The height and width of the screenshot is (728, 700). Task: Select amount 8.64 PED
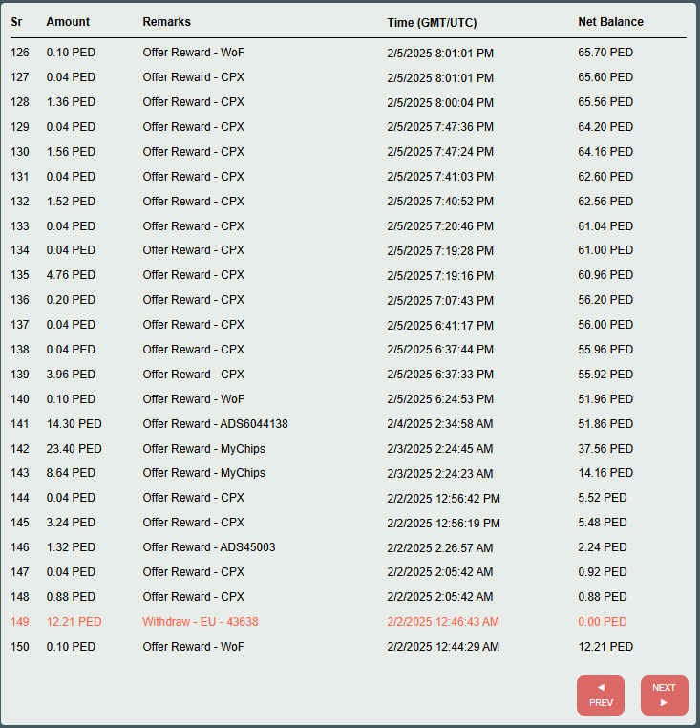pos(71,473)
